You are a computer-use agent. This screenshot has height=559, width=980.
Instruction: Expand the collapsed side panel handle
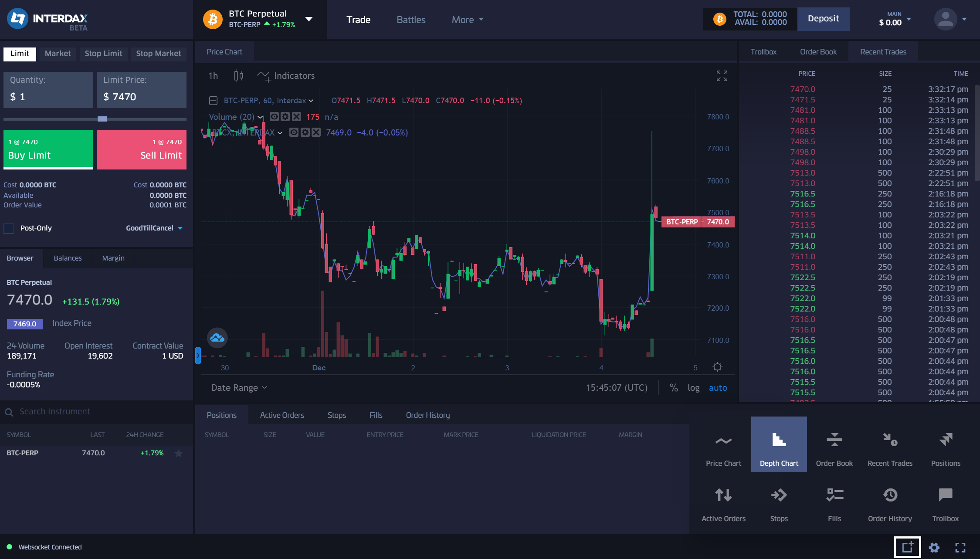(x=198, y=356)
